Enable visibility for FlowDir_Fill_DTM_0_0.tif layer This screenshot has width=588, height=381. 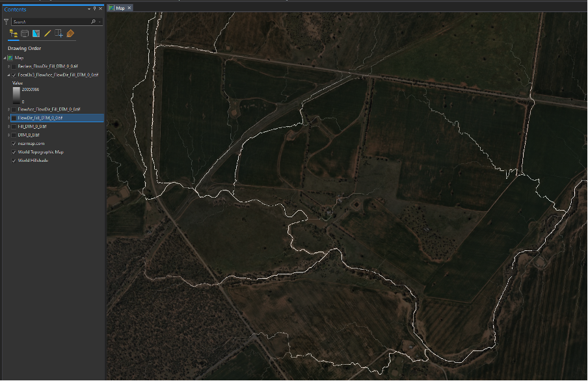(14, 118)
